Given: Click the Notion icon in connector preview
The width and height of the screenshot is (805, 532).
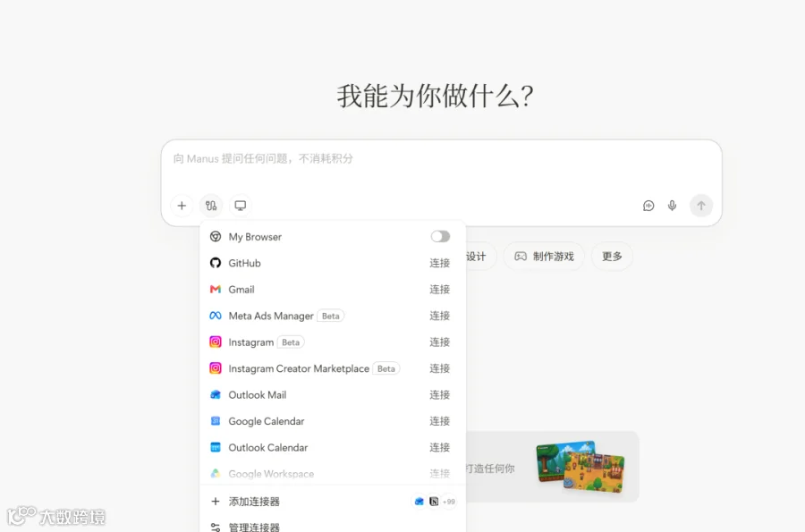Looking at the screenshot, I should click(434, 502).
